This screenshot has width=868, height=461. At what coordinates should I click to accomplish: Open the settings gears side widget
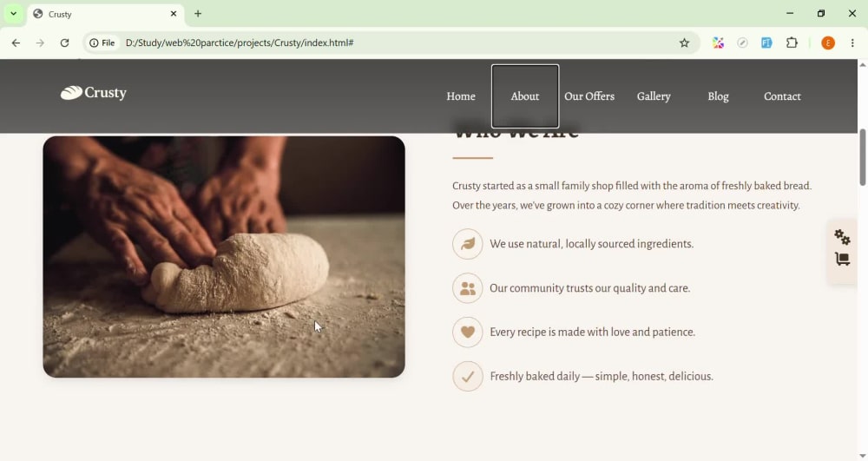[842, 237]
